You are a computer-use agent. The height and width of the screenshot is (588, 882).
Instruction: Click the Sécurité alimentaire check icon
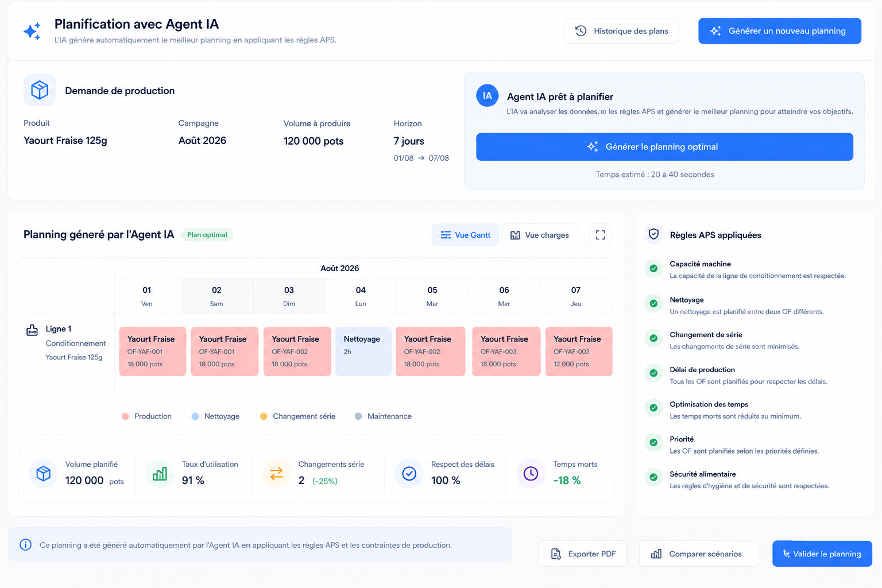pos(653,477)
